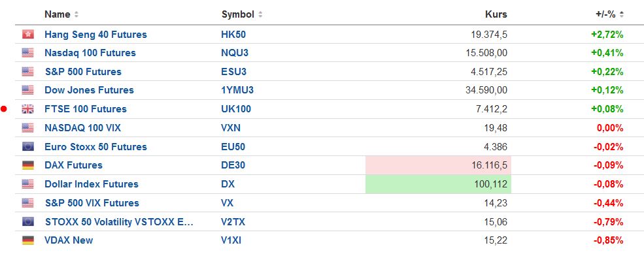
Task: Click the German flag beside VDAX New
Action: point(28,240)
